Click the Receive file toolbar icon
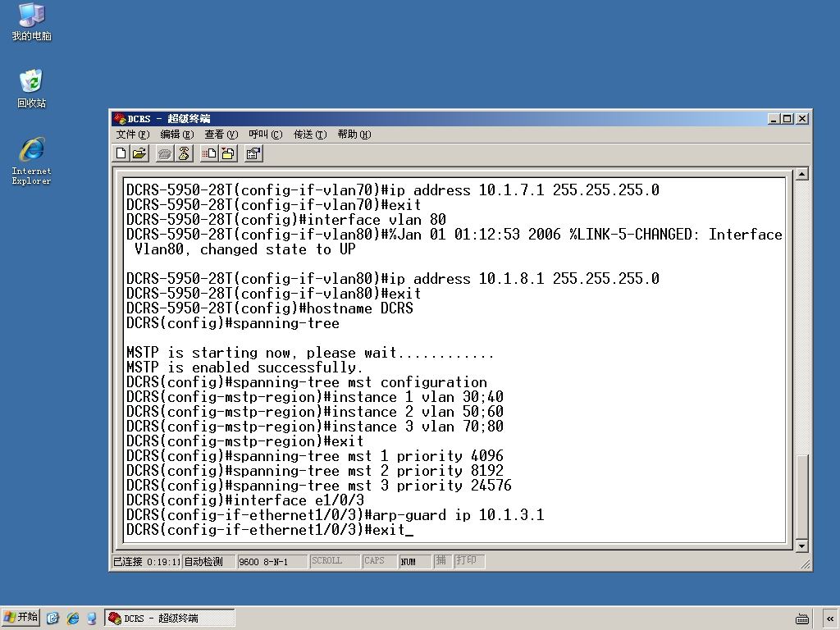The width and height of the screenshot is (840, 630). tap(228, 154)
